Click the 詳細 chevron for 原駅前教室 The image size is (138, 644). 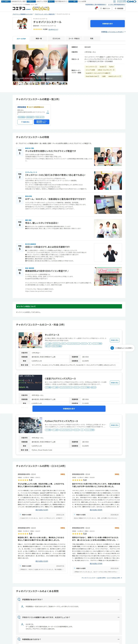point(48,112)
